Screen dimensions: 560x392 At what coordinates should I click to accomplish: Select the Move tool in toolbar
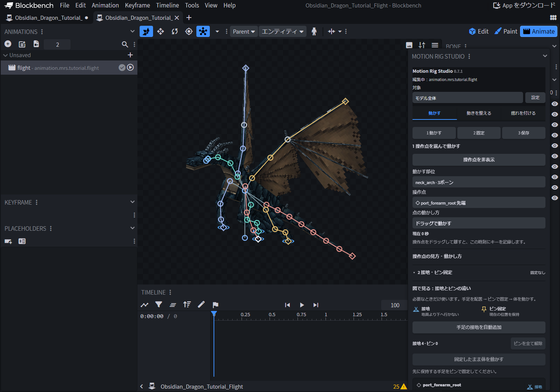[x=161, y=31]
